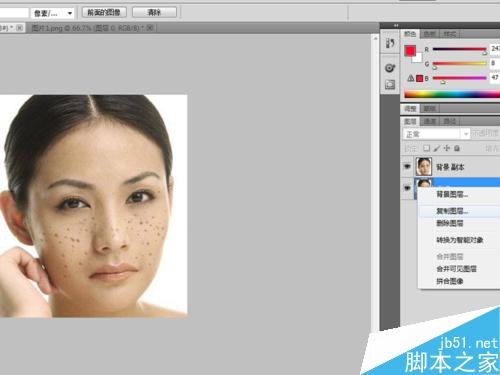Click the red foreground color swatch

(x=410, y=51)
